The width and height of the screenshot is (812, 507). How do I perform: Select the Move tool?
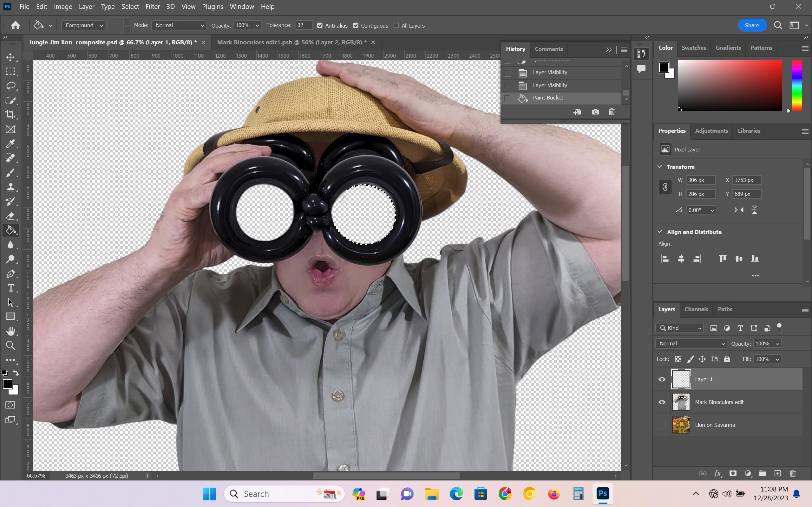(x=10, y=57)
